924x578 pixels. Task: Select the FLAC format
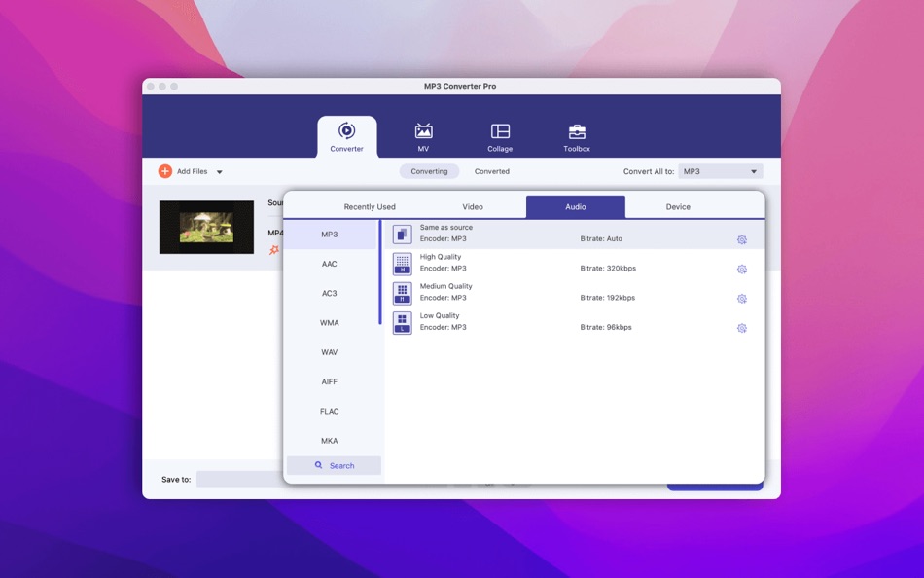[329, 411]
